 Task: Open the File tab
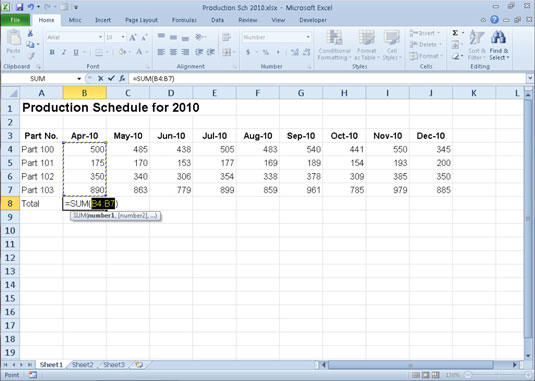click(x=15, y=20)
